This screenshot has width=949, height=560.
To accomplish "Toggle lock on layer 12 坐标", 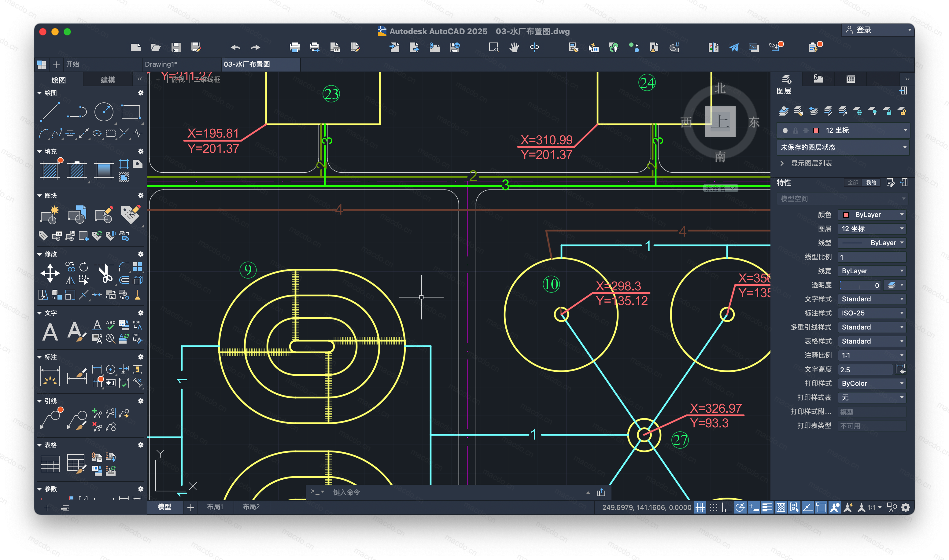I will coord(796,131).
